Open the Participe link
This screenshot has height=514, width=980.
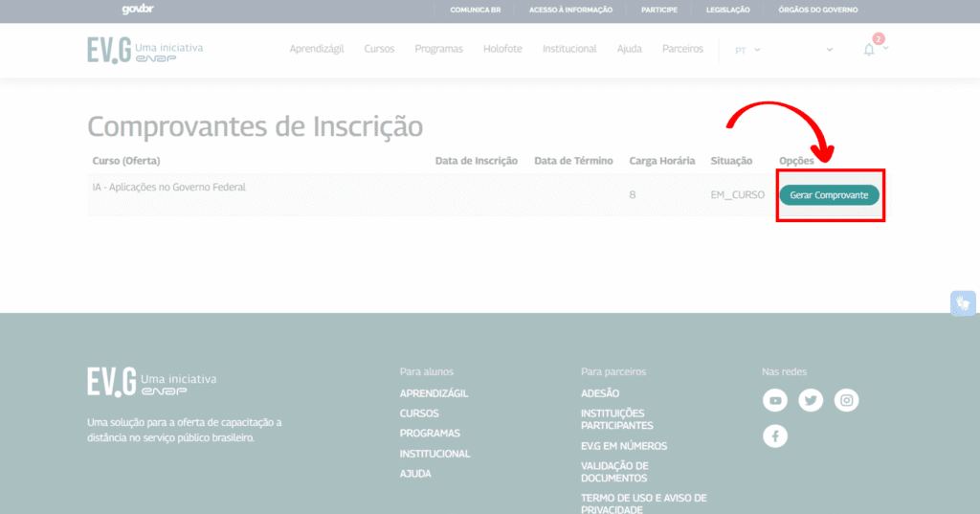pos(659,10)
